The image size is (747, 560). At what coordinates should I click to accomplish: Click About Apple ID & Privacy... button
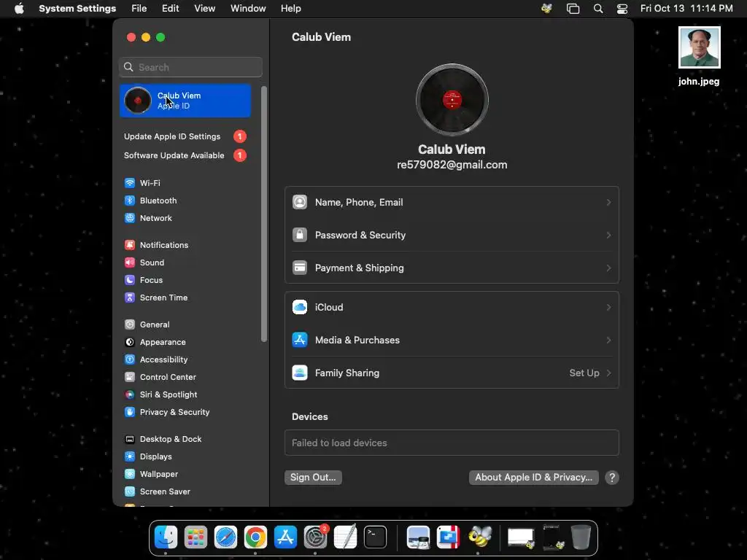[533, 477]
